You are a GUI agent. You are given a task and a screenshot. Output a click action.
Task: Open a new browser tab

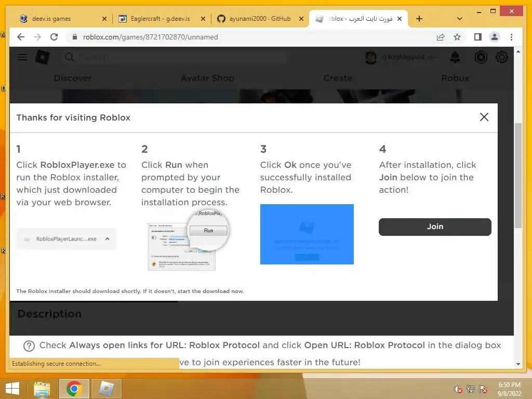point(419,19)
